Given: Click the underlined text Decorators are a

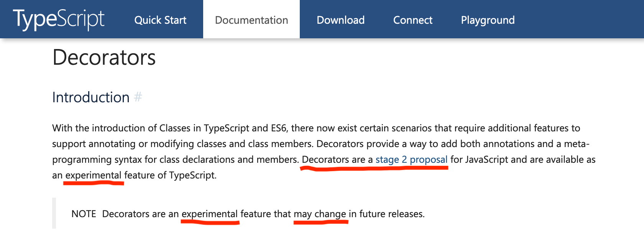Looking at the screenshot, I should [x=337, y=159].
